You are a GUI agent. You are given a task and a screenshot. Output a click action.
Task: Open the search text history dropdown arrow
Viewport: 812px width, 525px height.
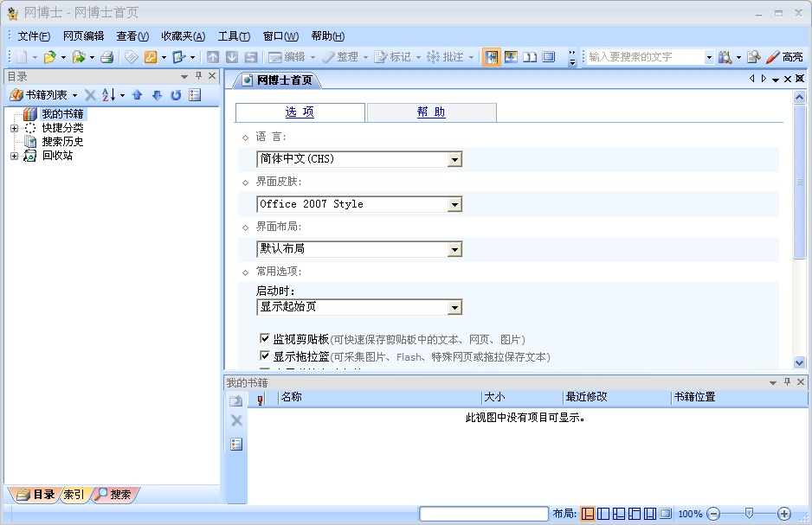click(x=709, y=57)
